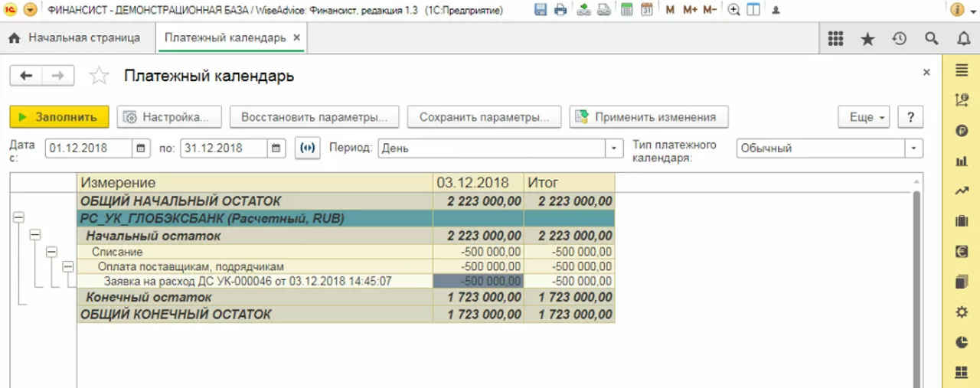Screen dimensions: 980x388
Task: Collapse the Списание group
Action: 51,251
